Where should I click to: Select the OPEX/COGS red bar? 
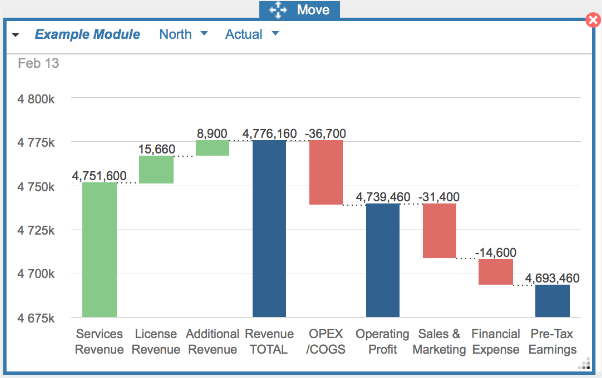326,172
